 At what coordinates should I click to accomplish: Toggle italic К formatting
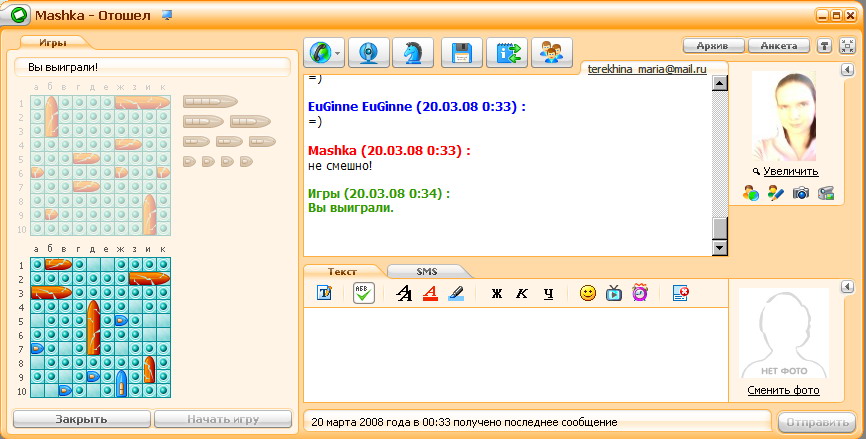click(522, 294)
